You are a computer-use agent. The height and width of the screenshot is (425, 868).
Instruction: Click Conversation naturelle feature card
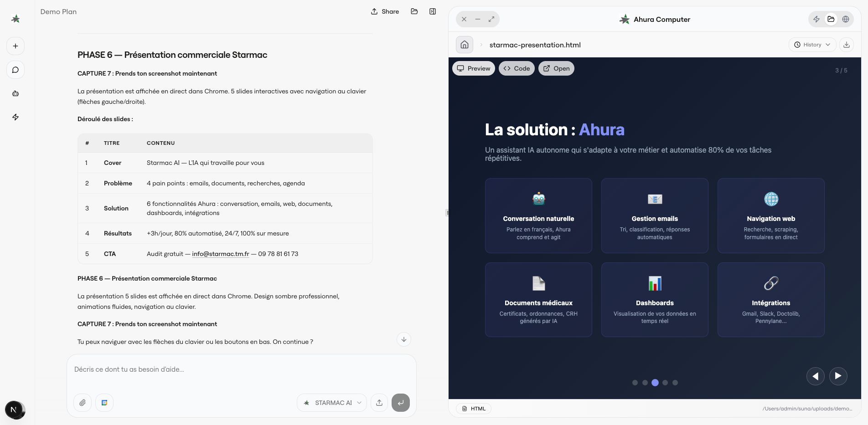coord(538,215)
